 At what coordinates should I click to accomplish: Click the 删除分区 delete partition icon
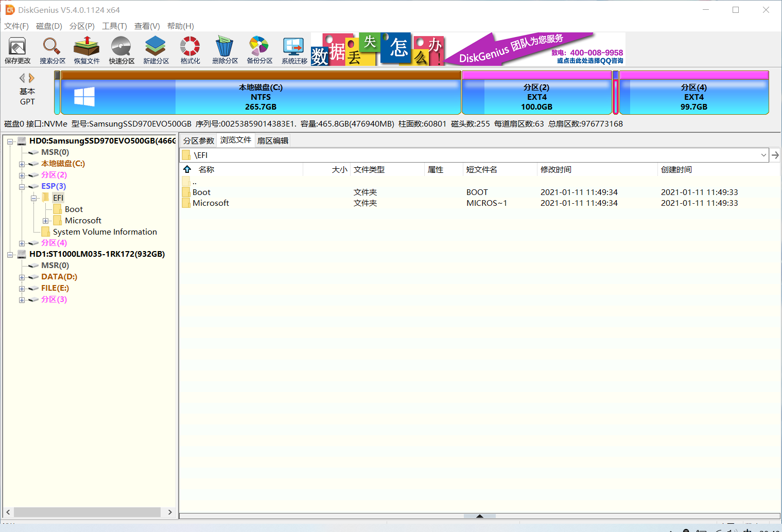point(225,50)
